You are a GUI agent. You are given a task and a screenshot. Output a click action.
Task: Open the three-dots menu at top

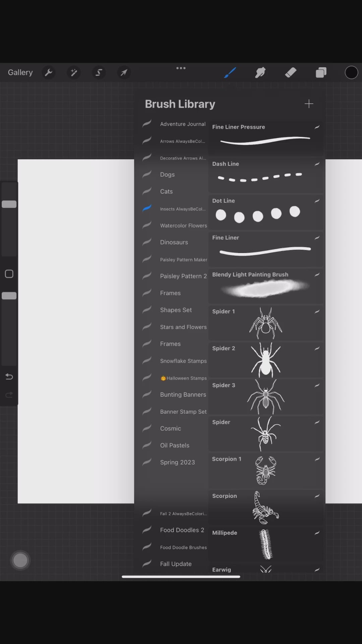pyautogui.click(x=181, y=68)
